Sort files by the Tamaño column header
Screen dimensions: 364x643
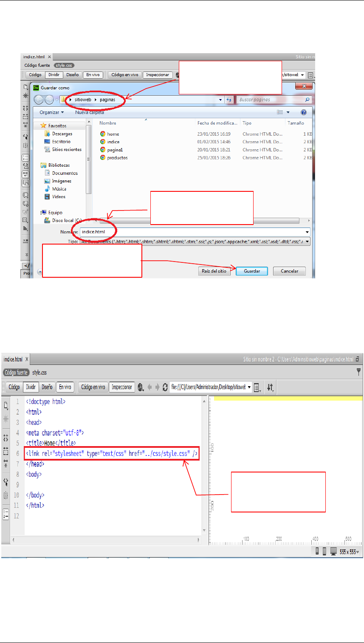(296, 123)
